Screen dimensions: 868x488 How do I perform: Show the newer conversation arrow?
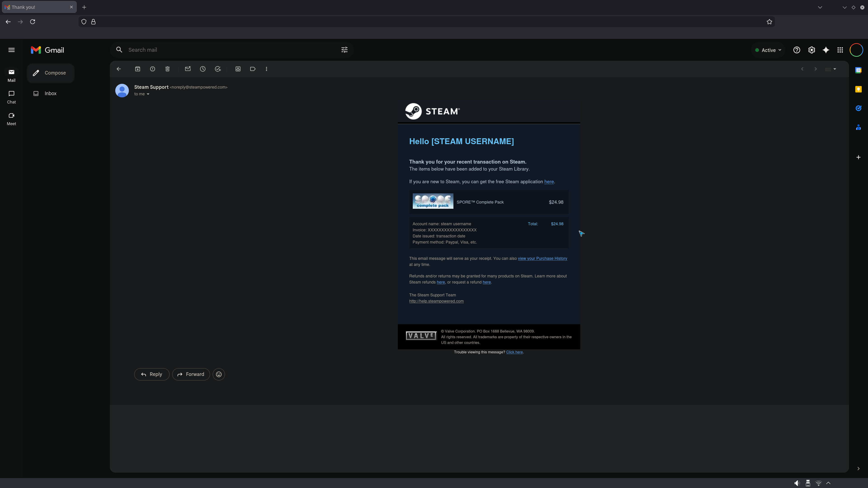click(x=802, y=69)
